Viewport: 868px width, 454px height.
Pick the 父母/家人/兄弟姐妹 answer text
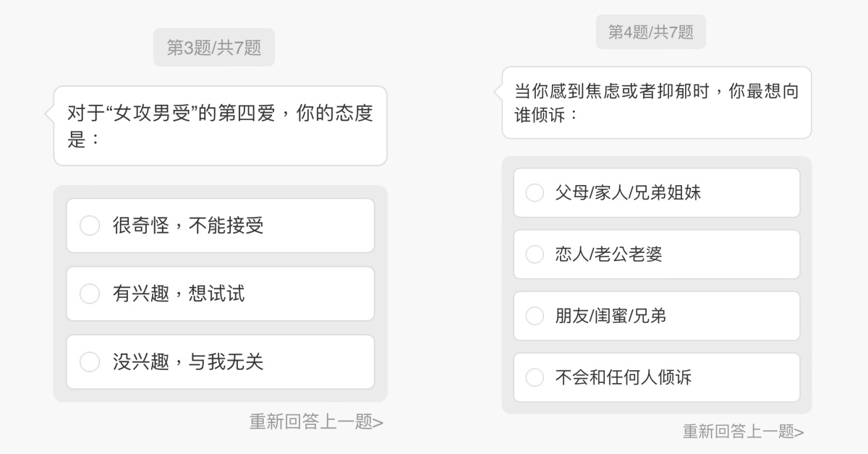pyautogui.click(x=628, y=193)
